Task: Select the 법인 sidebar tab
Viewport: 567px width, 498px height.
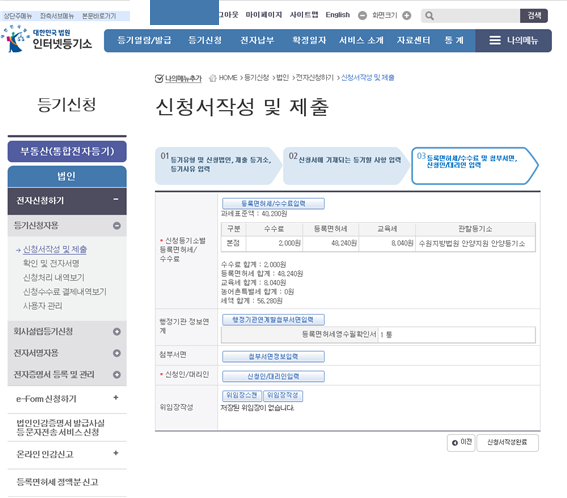Action: pos(67,176)
